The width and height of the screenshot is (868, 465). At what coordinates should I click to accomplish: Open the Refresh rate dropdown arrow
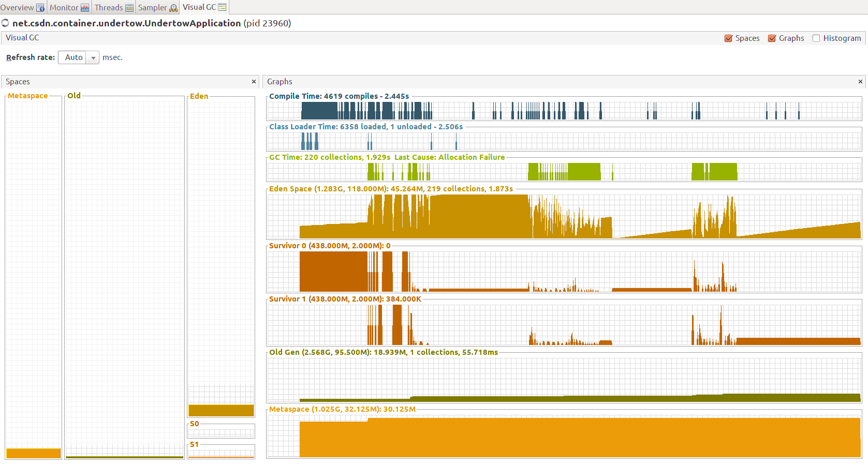tap(93, 58)
